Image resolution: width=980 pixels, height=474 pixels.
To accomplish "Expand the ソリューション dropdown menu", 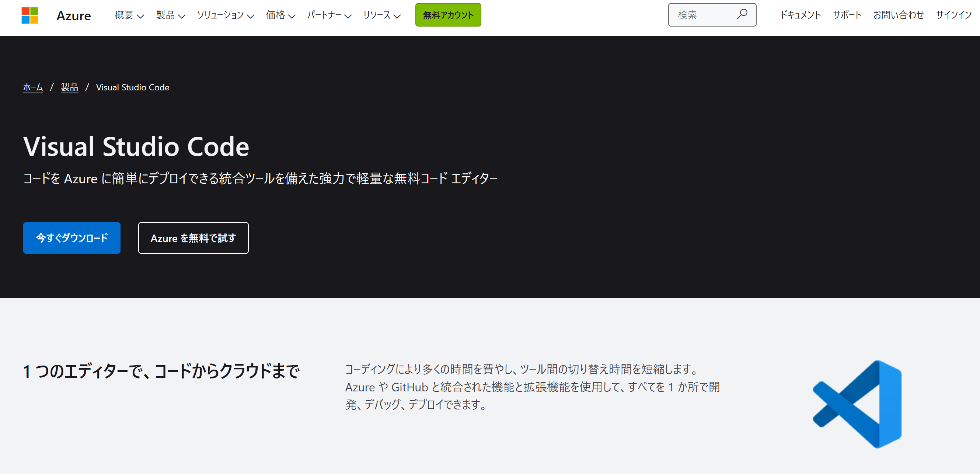I will pyautogui.click(x=225, y=15).
